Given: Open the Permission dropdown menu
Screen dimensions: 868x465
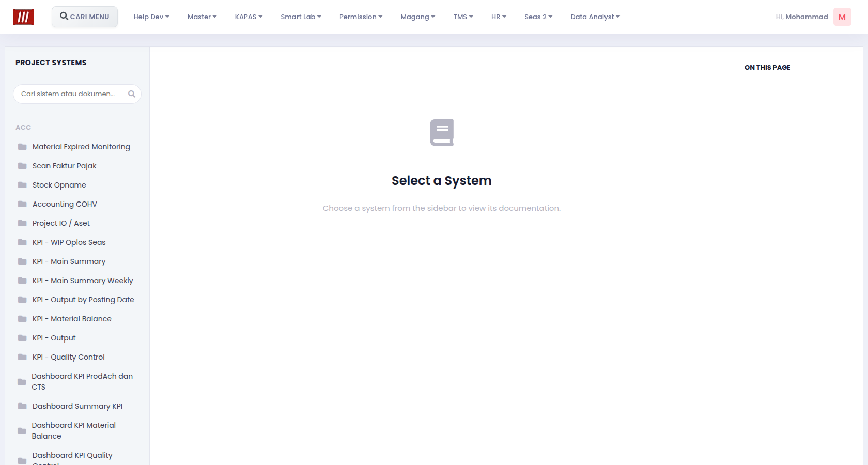Looking at the screenshot, I should [x=361, y=17].
